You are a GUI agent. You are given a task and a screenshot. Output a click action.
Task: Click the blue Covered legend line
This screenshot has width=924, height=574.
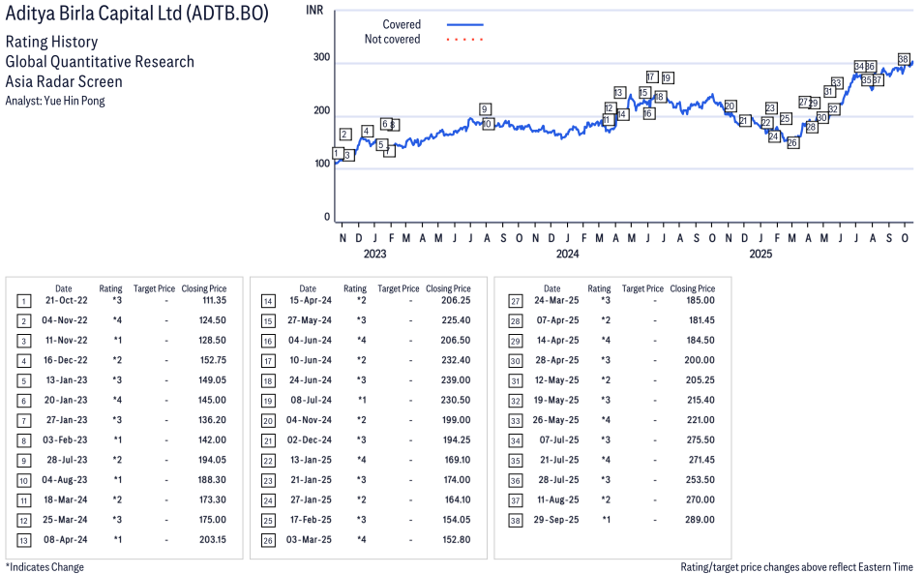[x=464, y=25]
